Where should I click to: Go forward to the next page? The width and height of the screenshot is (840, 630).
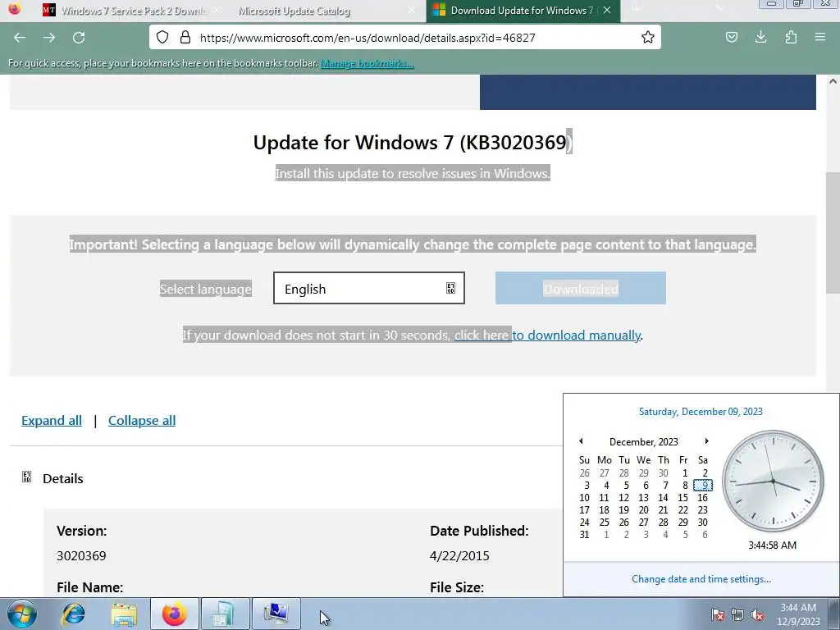coord(49,38)
